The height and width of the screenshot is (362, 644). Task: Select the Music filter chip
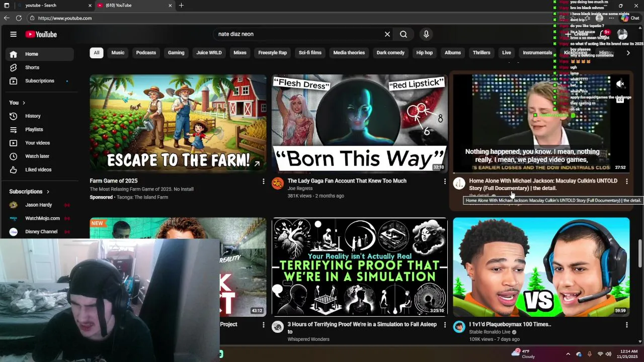(x=118, y=53)
